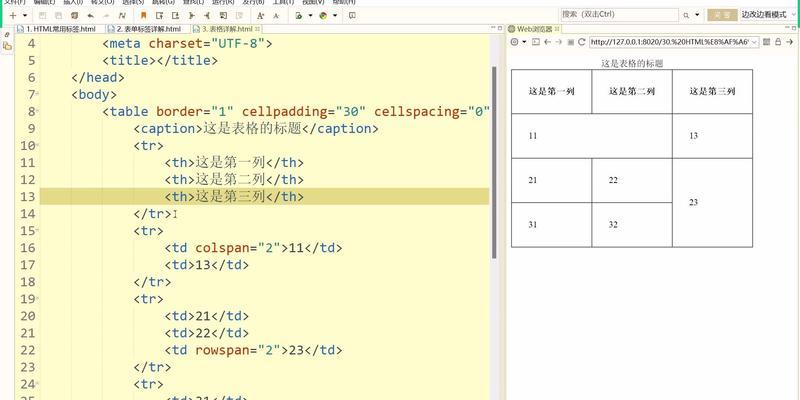
Task: Click the last toolbar icon after Chrome dropdown
Action: click(x=352, y=16)
